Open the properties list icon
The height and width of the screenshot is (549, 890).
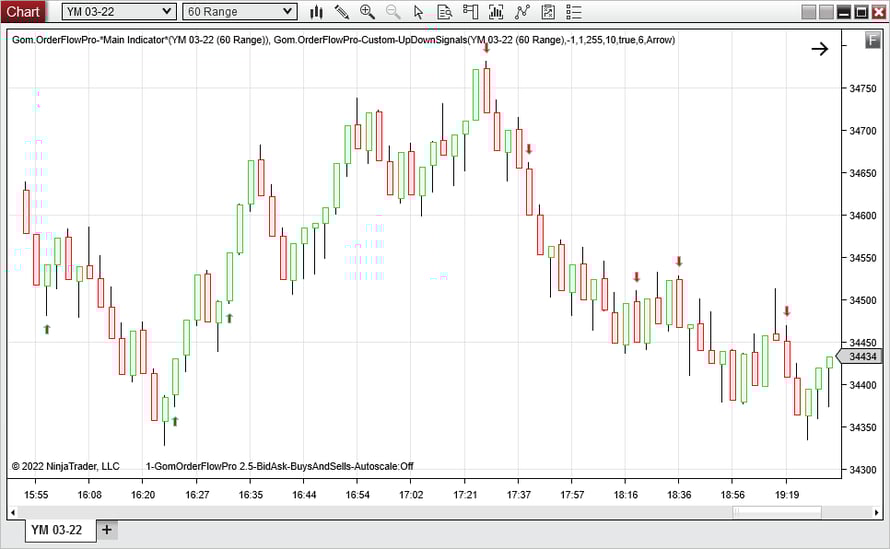tap(573, 12)
